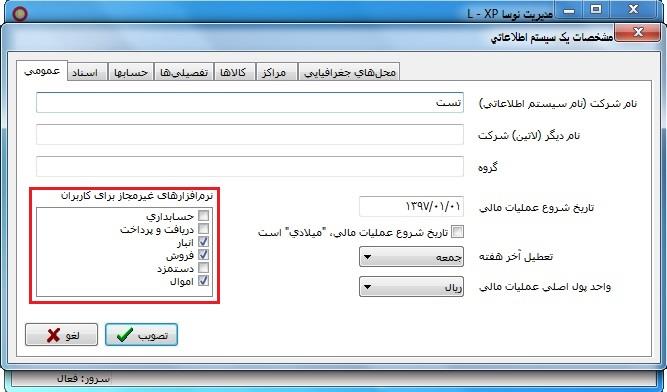Switch to محل‌های جغرافیایی tab
Screen dimensions: 667x392
pos(349,72)
